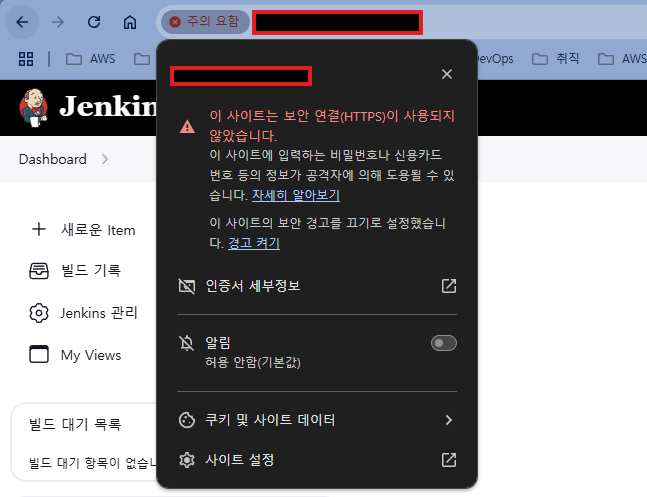Expand cookies submenu with the chevron arrow

click(449, 420)
